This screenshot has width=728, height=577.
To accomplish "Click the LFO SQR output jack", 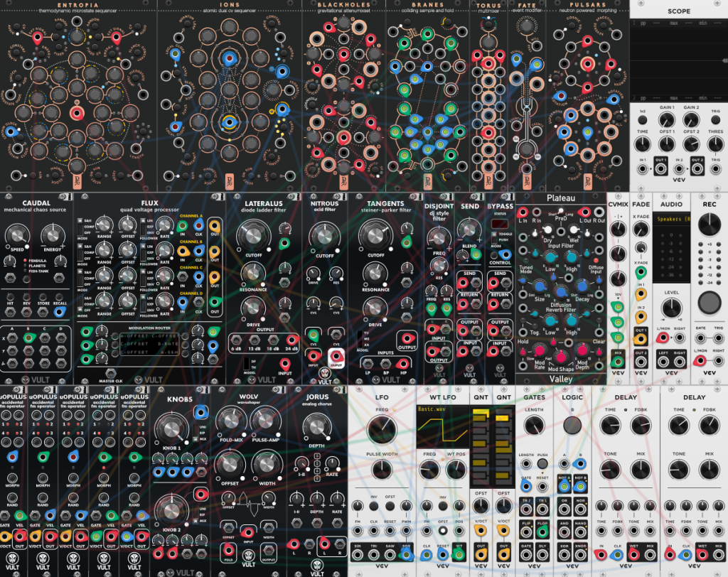I will click(x=406, y=555).
